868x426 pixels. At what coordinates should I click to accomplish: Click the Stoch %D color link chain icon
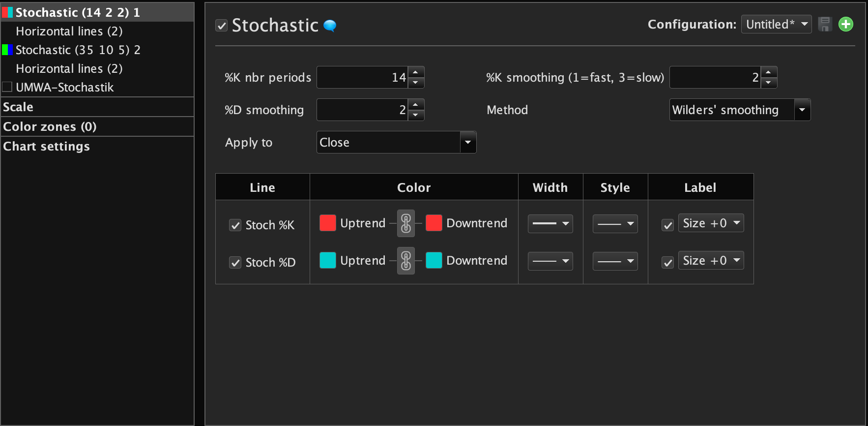click(x=406, y=261)
